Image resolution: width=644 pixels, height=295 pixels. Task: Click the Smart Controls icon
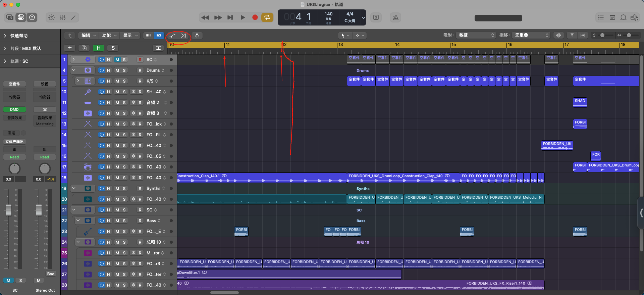pos(51,17)
